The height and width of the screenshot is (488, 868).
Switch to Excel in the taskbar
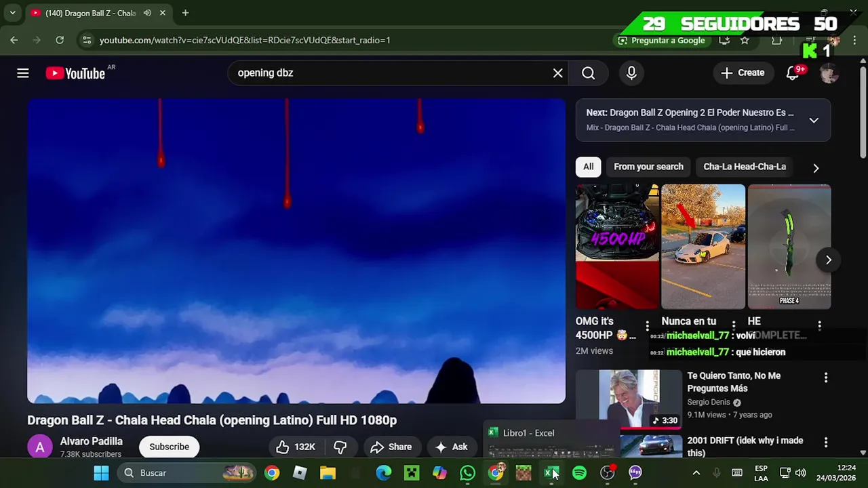coord(551,473)
